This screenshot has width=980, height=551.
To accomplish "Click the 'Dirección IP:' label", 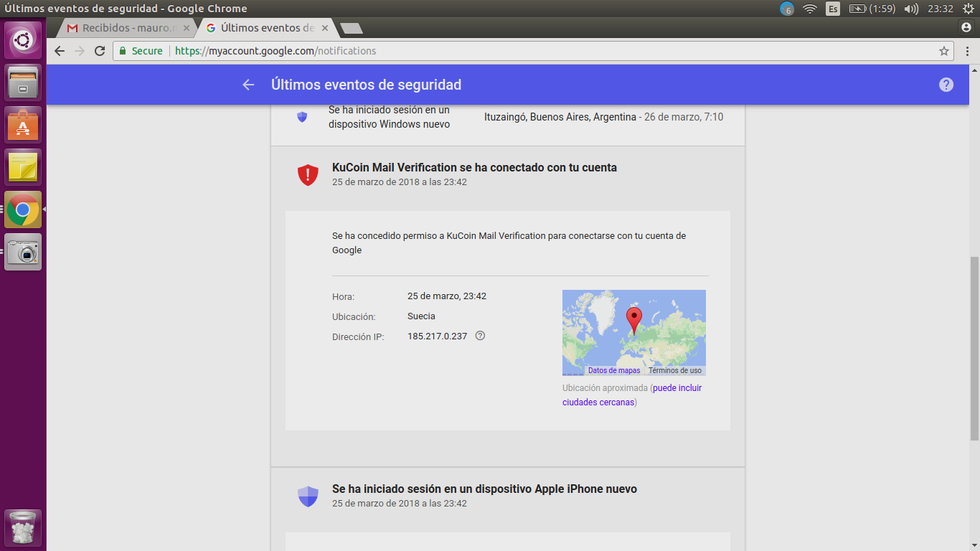I will coord(358,336).
